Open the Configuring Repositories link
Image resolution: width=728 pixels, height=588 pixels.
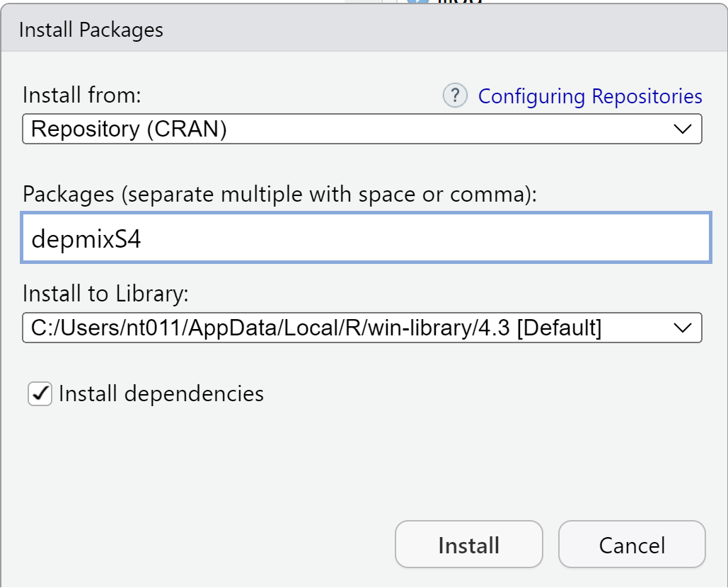pyautogui.click(x=590, y=96)
